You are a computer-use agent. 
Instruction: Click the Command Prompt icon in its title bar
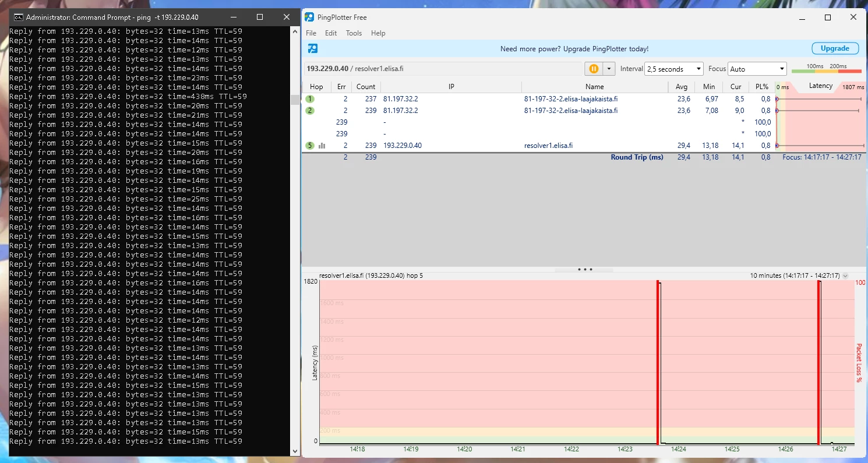[19, 17]
